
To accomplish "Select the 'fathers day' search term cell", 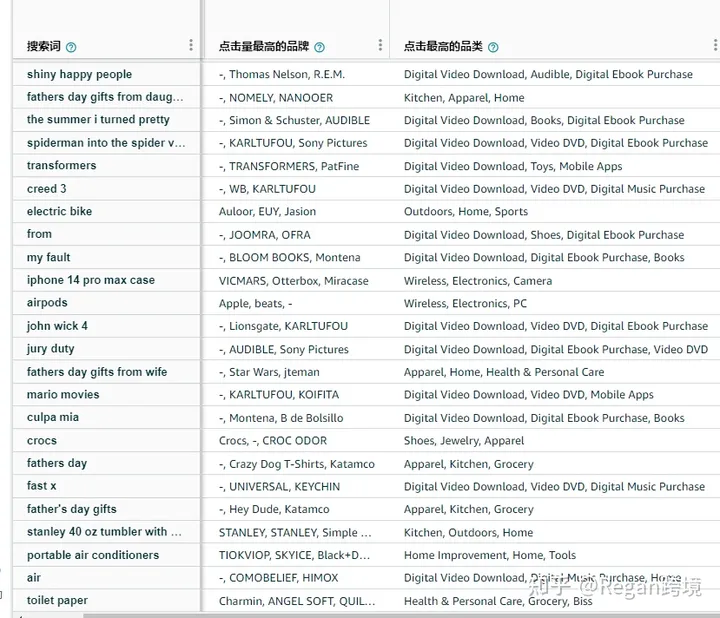I will [57, 463].
